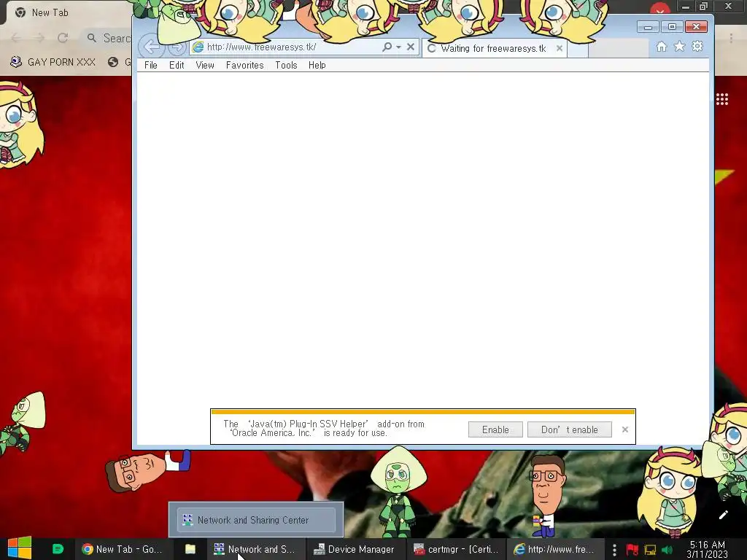Open the Edit menu

point(177,65)
